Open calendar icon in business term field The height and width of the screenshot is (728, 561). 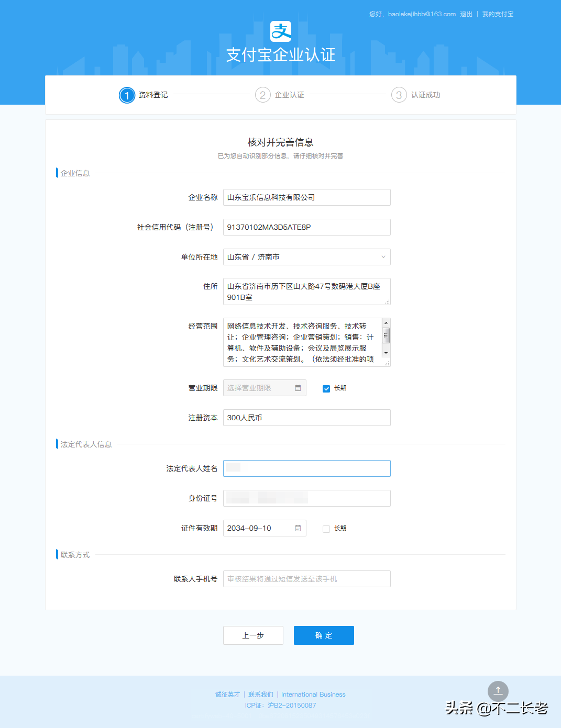[x=298, y=388]
